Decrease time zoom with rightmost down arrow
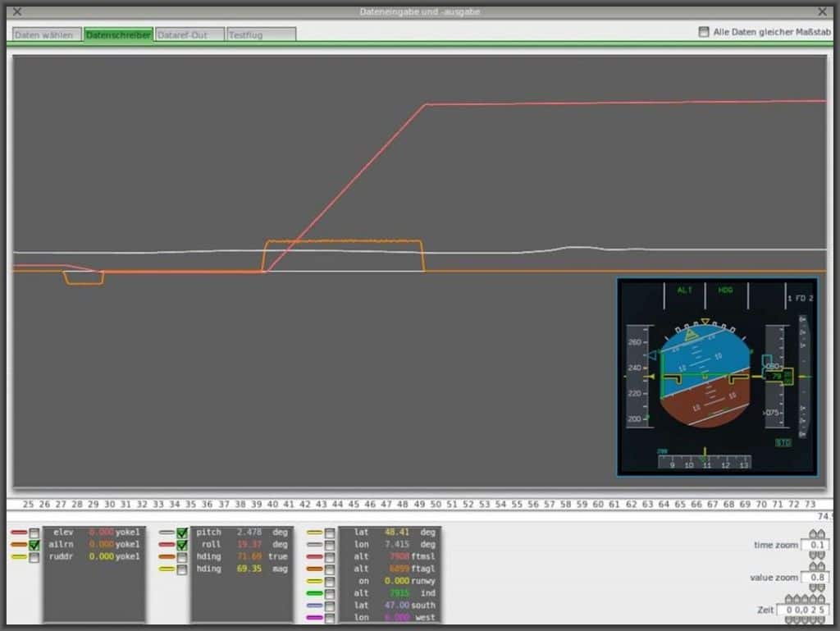 tap(821, 556)
